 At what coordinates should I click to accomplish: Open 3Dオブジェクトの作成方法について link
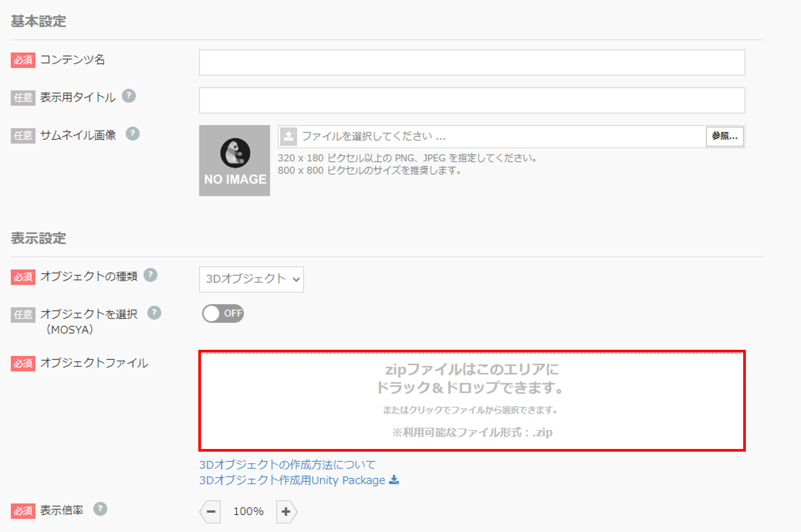287,464
